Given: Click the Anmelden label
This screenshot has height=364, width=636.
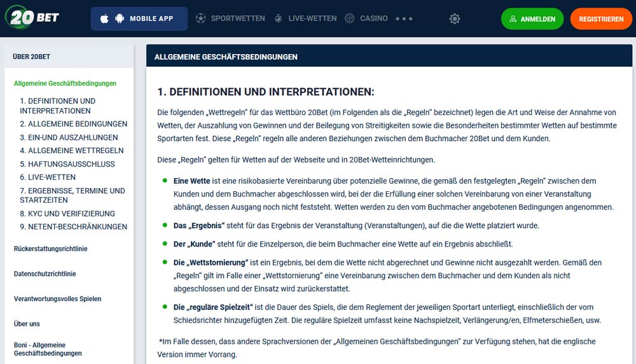Looking at the screenshot, I should click(538, 19).
